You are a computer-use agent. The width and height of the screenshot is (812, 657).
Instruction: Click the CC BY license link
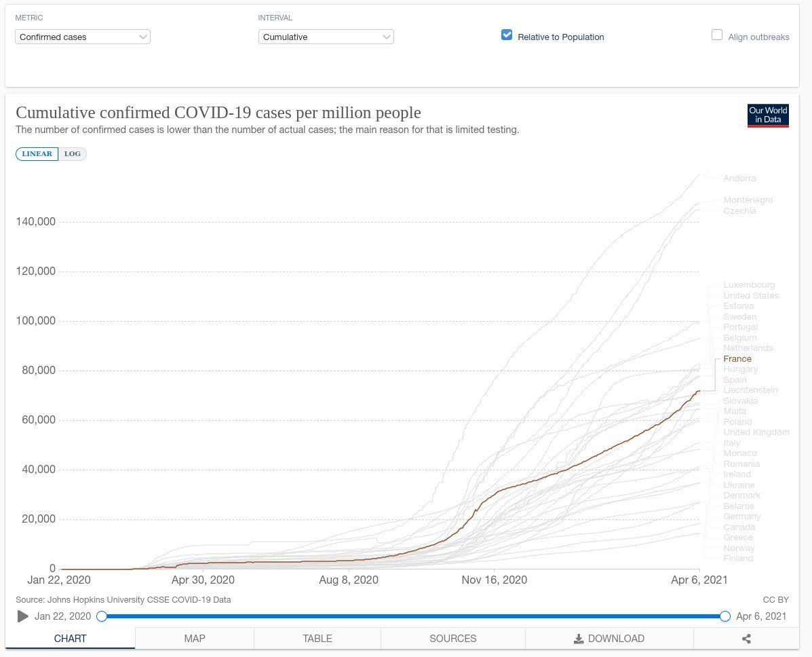(x=775, y=600)
